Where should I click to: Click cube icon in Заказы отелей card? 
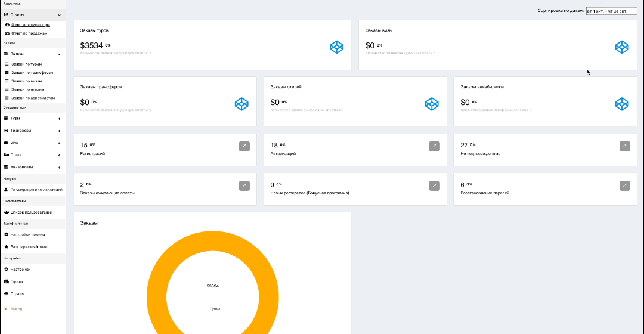point(432,104)
